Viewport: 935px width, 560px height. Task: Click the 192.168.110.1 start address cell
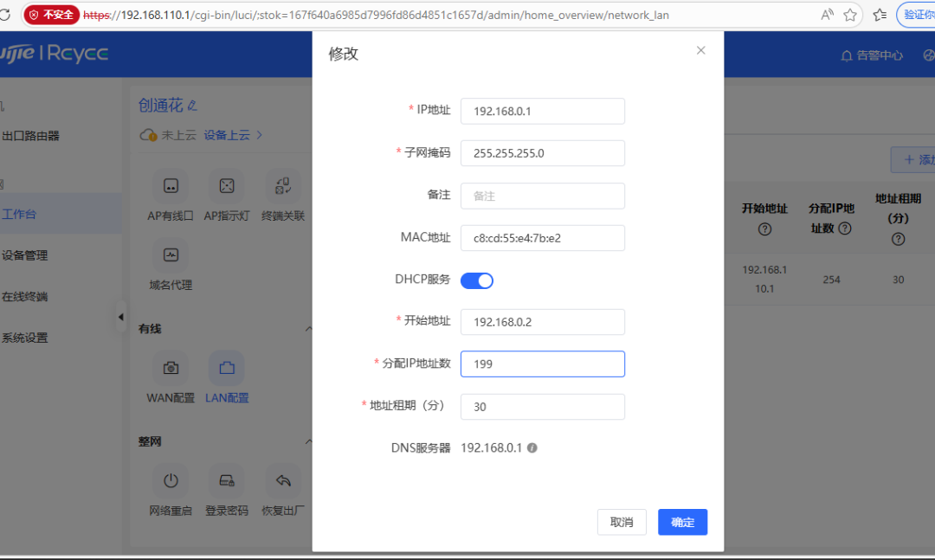click(764, 279)
